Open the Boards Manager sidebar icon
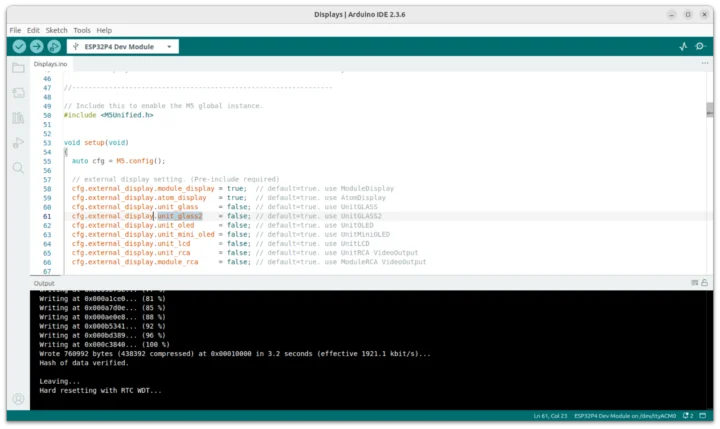720x429 pixels. (18, 93)
